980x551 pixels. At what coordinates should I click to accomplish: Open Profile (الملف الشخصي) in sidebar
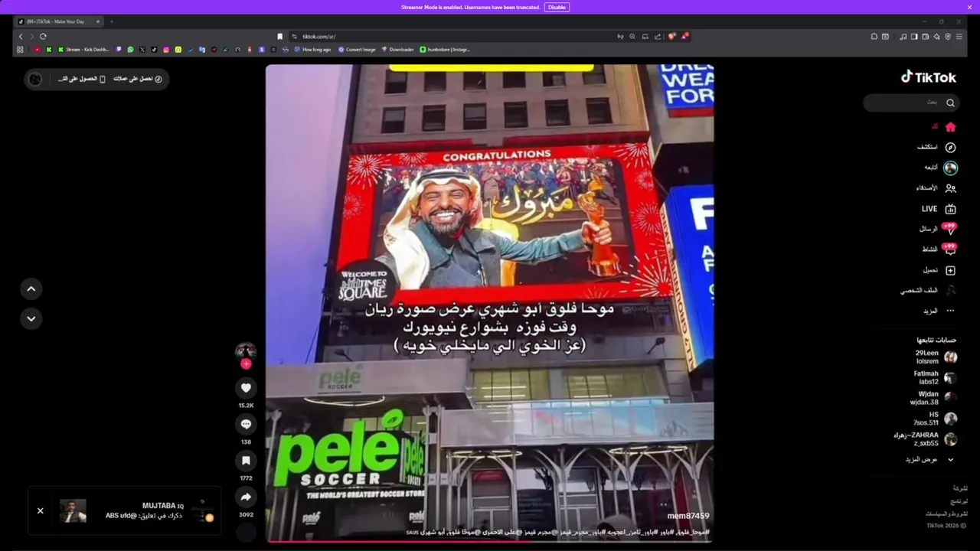pos(929,291)
